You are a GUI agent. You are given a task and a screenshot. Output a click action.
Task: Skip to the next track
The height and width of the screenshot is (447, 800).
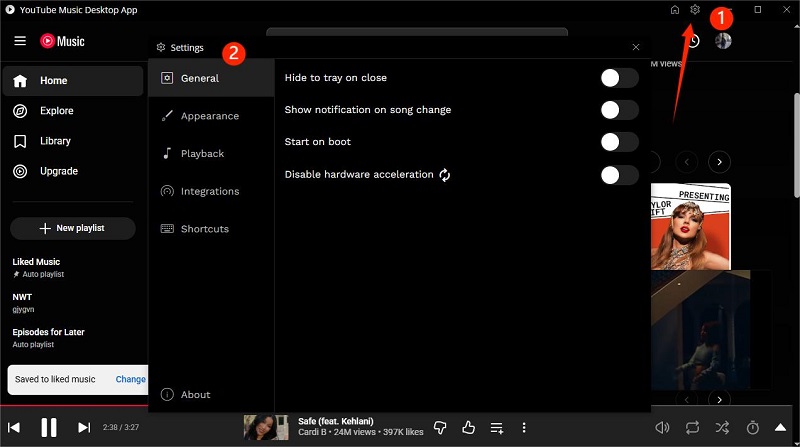[x=84, y=428]
